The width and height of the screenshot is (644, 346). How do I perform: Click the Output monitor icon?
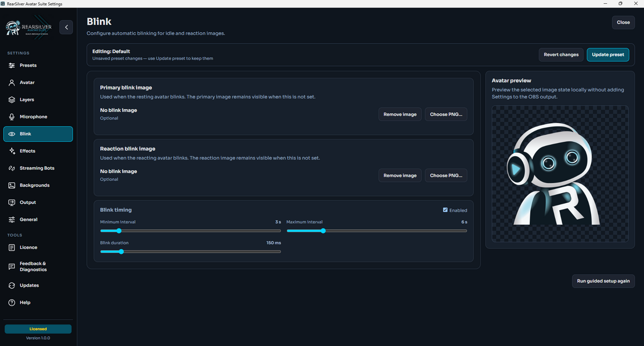pos(12,203)
